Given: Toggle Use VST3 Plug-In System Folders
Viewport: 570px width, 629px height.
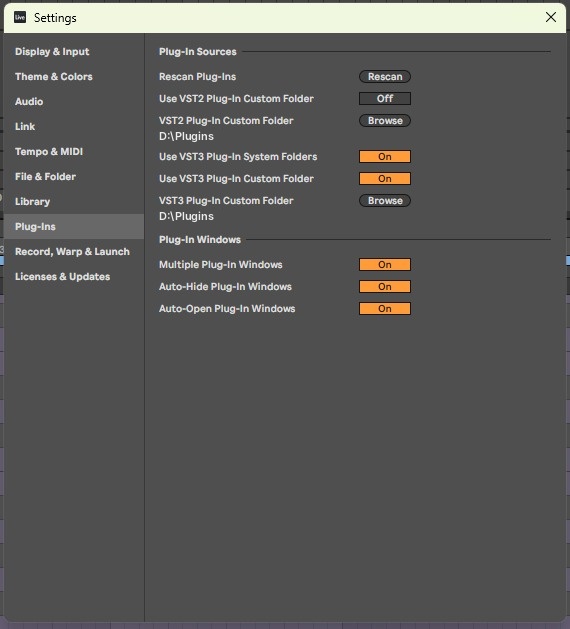Looking at the screenshot, I should (385, 157).
